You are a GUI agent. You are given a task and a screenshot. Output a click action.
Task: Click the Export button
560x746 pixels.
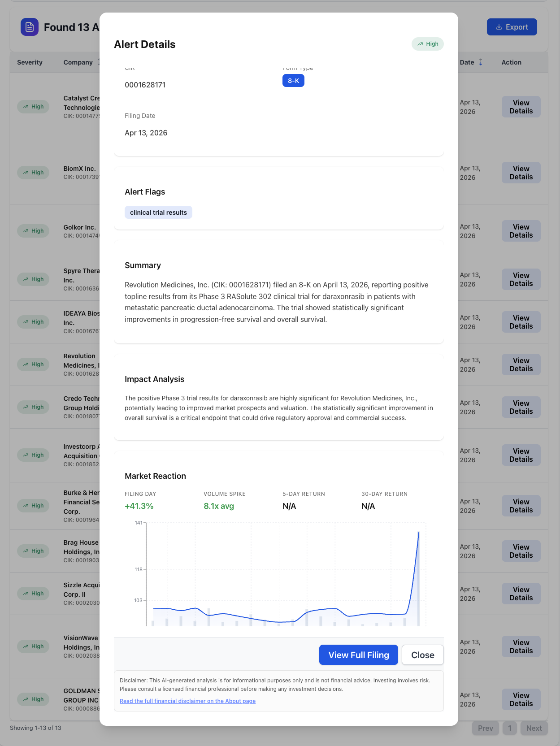pyautogui.click(x=512, y=27)
